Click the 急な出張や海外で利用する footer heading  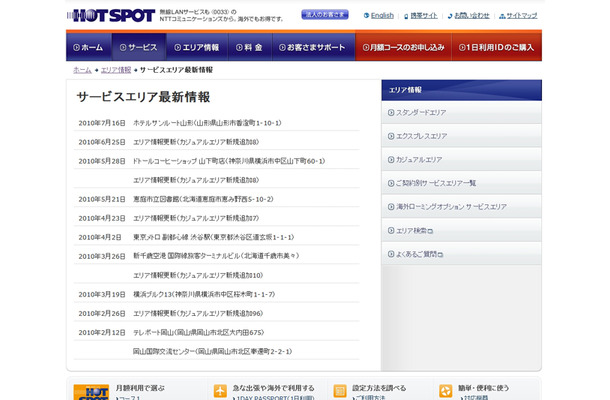pos(273,388)
